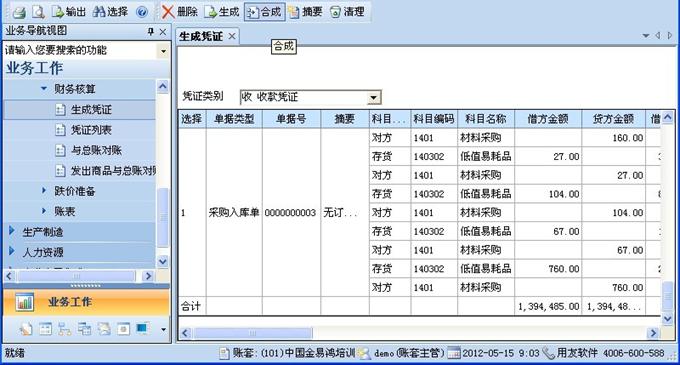Screen dimensions: 680x365
Task: Toggle pin on 业务导航视图 panel
Action: (x=150, y=31)
